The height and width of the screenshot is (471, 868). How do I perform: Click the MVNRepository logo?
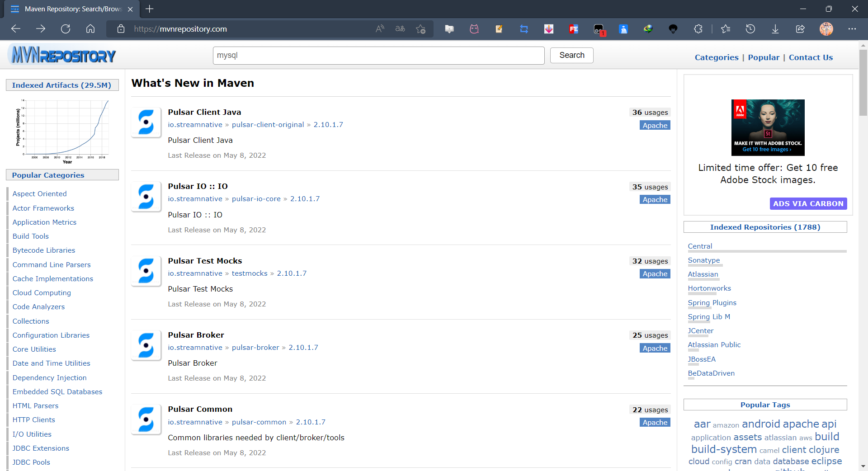click(62, 55)
